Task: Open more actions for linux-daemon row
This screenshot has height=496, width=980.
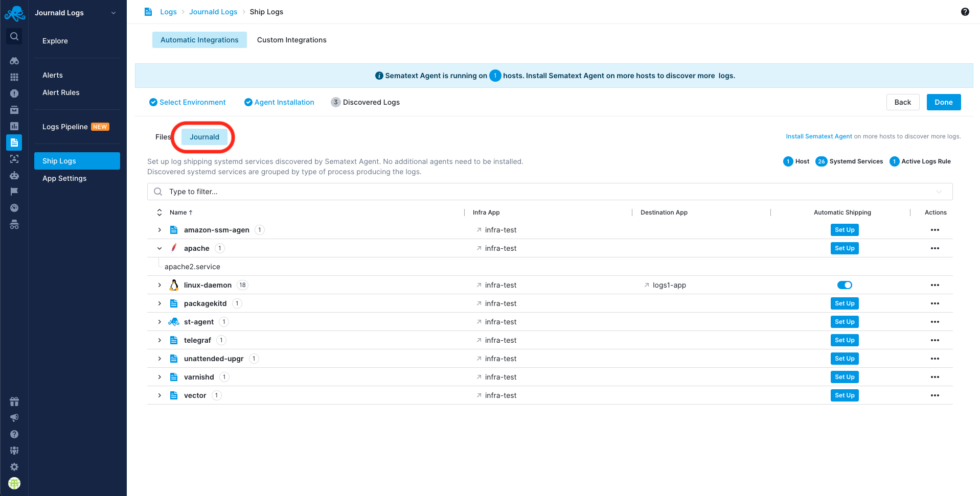Action: pyautogui.click(x=935, y=285)
